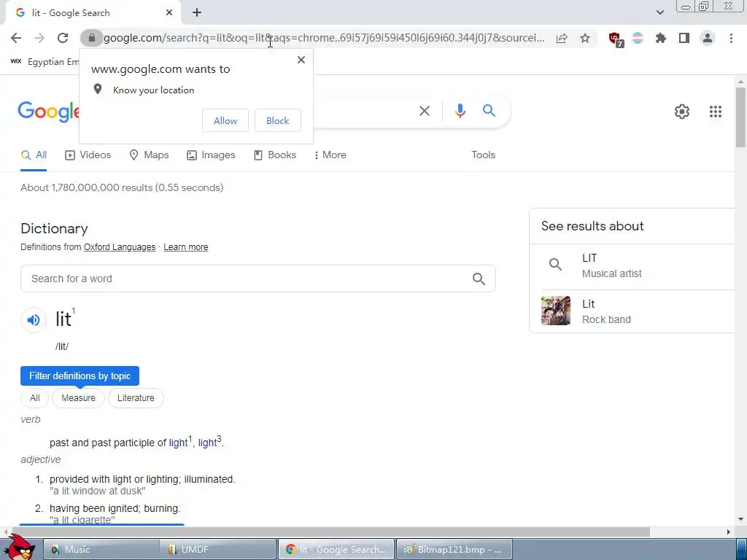Start voice search with the microphone
This screenshot has height=560, width=747.
point(460,111)
